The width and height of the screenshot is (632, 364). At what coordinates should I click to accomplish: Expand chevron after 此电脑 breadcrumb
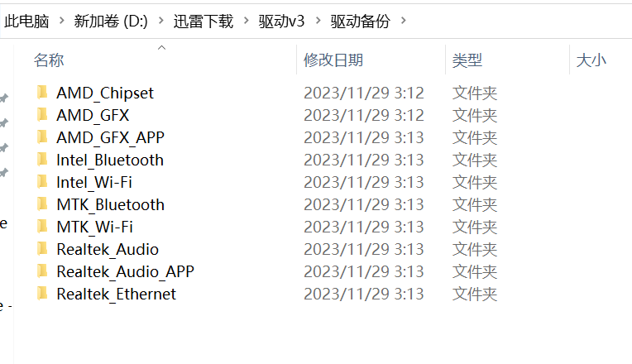[60, 21]
